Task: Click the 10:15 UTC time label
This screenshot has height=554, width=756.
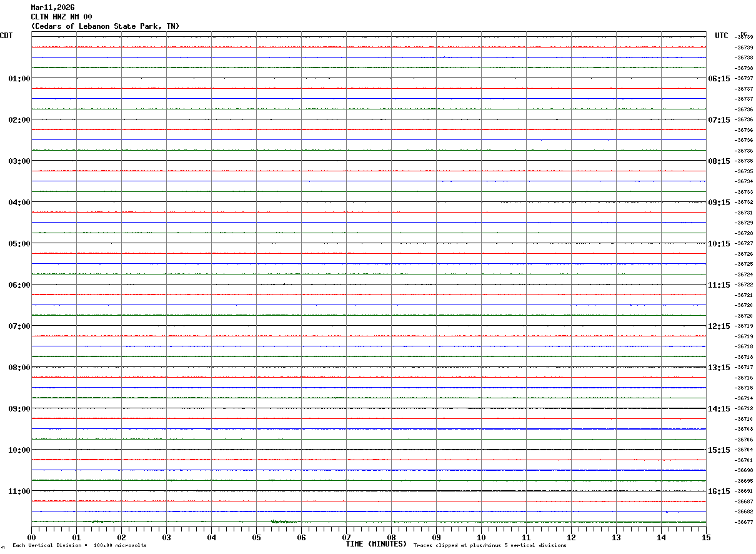Action: point(719,244)
